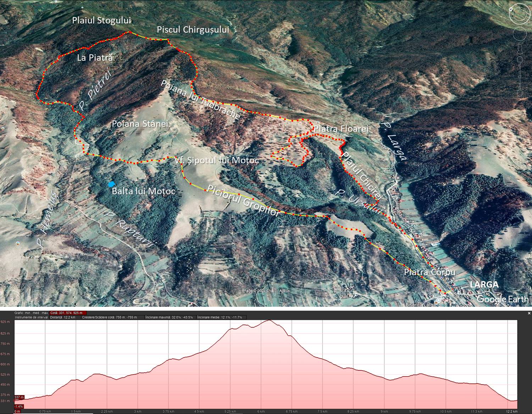532x414 pixels.
Task: Click the 337 m elevation cursor label
Action: pos(19,397)
